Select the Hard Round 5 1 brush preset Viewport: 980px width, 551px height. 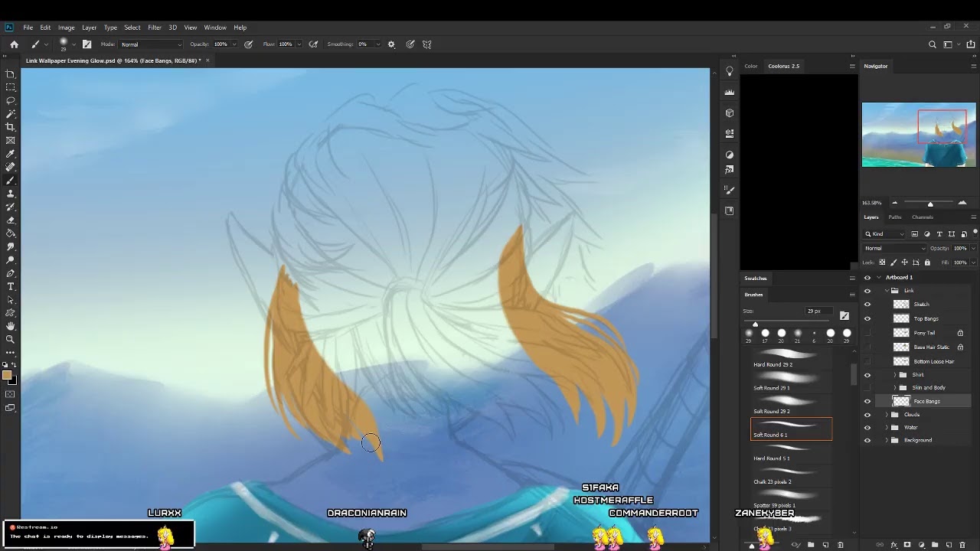click(x=791, y=452)
